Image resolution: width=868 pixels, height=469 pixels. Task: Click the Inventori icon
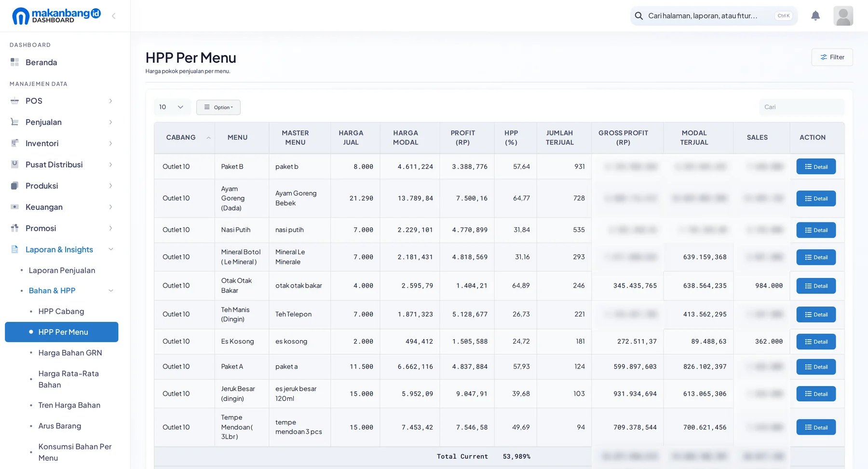click(15, 143)
